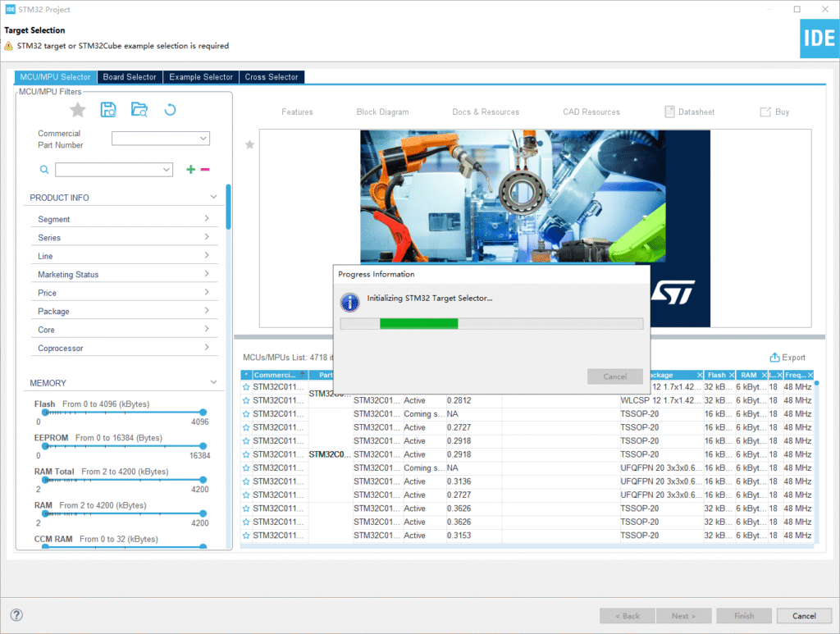This screenshot has height=634, width=840.
Task: Collapse the MEMORY section
Action: [214, 382]
